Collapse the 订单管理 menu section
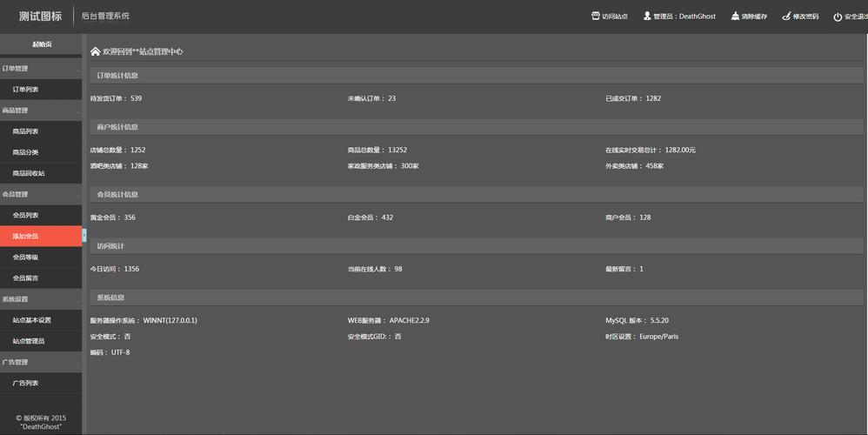The height and width of the screenshot is (435, 868). pyautogui.click(x=41, y=69)
